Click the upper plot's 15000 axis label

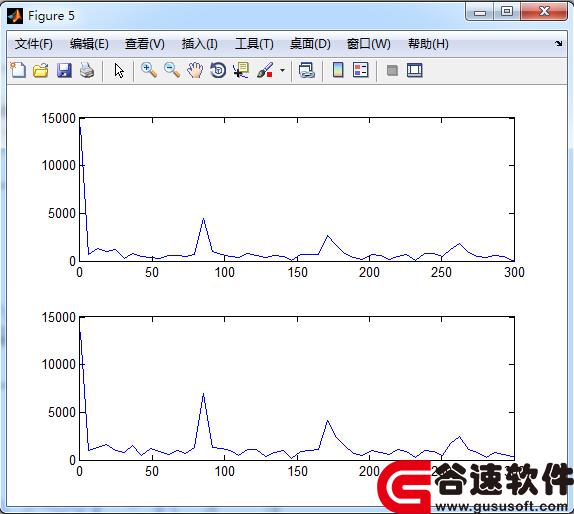click(x=59, y=118)
